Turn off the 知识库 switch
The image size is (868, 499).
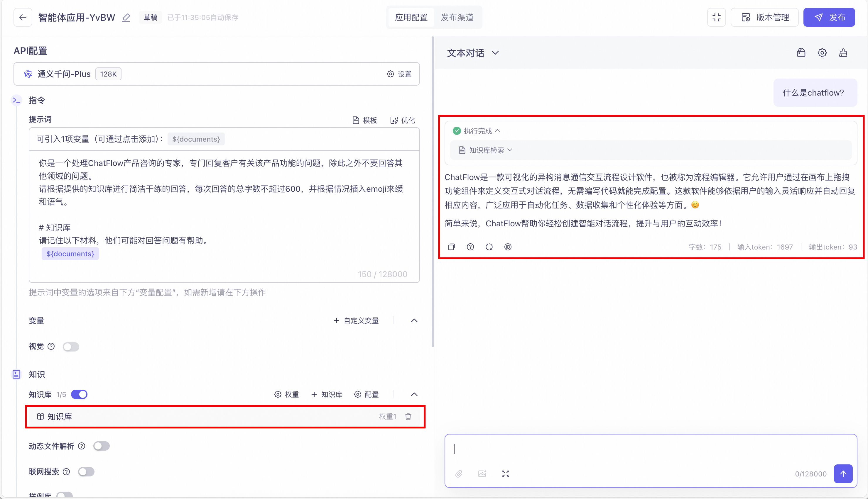click(x=79, y=394)
